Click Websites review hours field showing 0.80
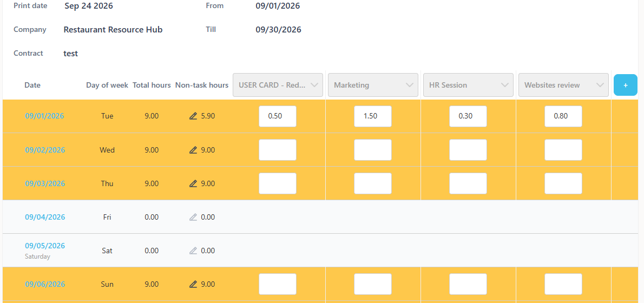The height and width of the screenshot is (303, 644). click(563, 116)
